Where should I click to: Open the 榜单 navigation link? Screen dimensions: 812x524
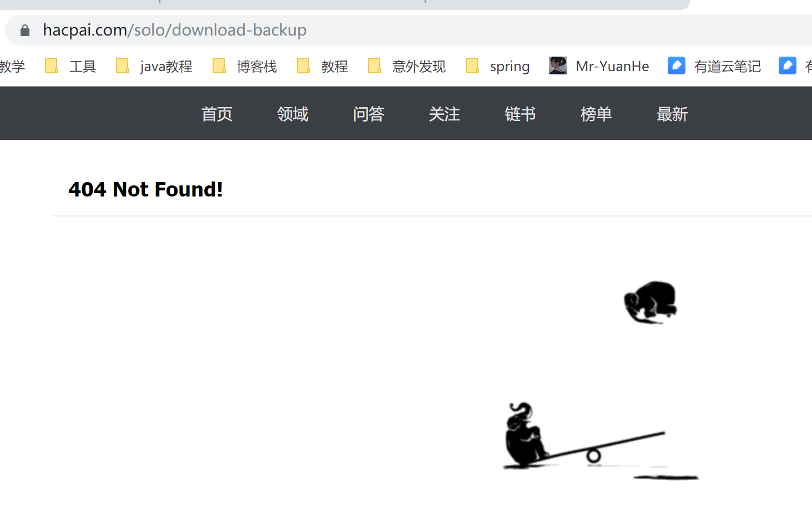596,114
